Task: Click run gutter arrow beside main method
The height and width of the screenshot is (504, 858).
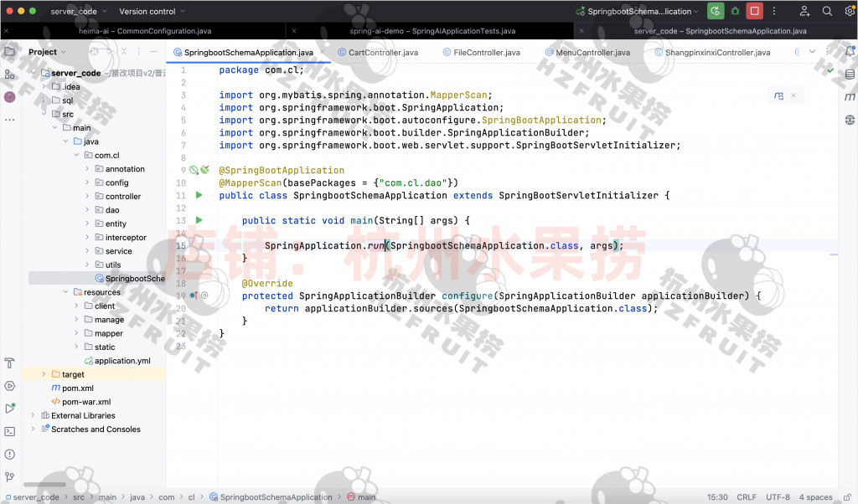Action: (x=199, y=220)
